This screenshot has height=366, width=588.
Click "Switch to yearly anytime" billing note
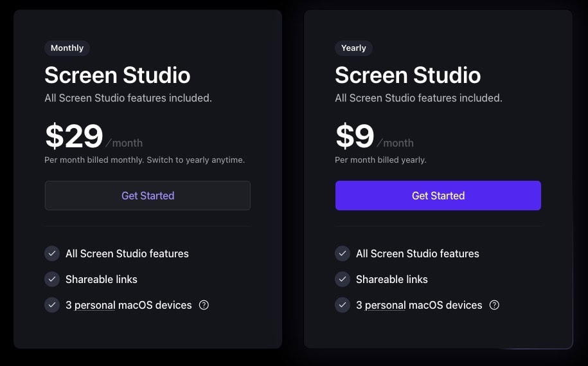pos(195,160)
